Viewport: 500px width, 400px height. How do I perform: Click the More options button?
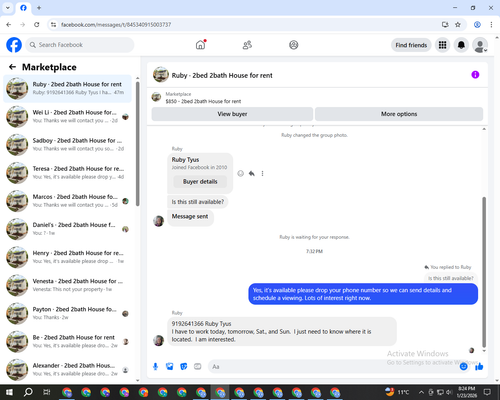pyautogui.click(x=399, y=114)
